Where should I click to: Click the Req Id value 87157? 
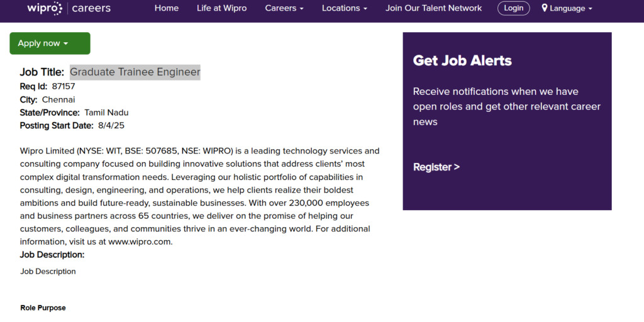[x=64, y=86]
